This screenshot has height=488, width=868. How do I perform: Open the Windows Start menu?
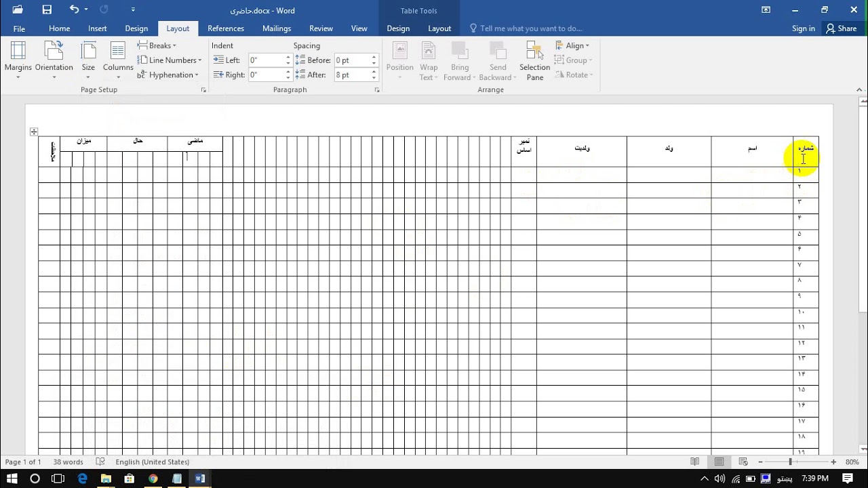[x=12, y=479]
